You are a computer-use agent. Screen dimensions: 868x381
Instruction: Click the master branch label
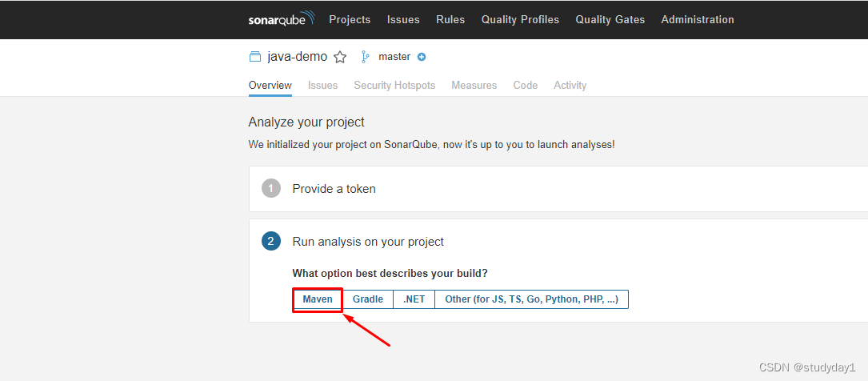point(394,57)
